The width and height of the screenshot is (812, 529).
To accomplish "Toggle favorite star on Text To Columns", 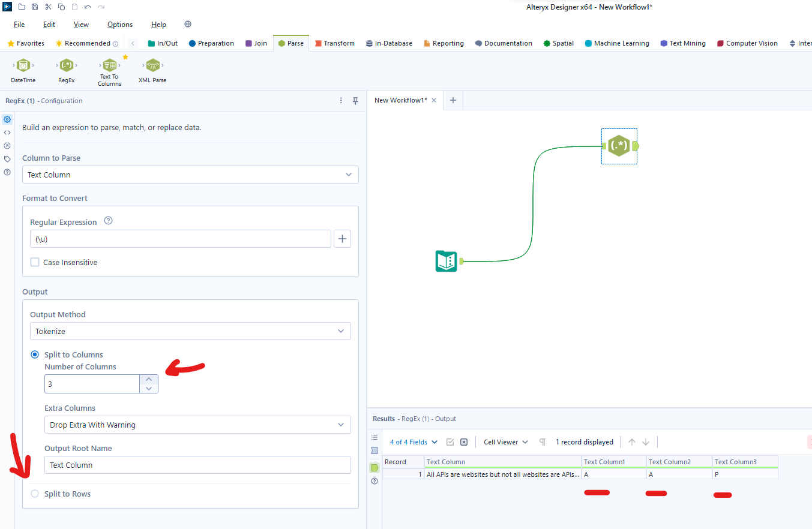I will (x=125, y=57).
